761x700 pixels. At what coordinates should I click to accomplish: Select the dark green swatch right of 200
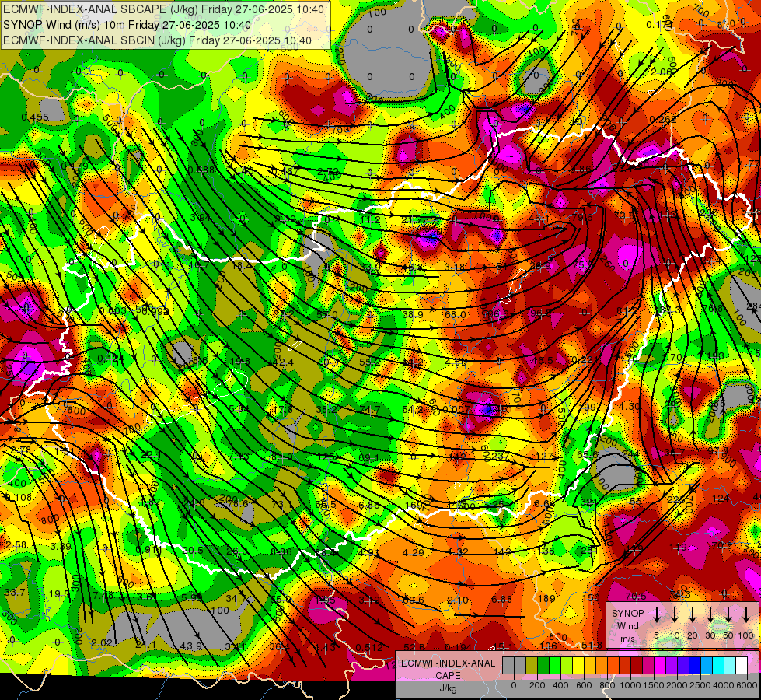(x=543, y=666)
